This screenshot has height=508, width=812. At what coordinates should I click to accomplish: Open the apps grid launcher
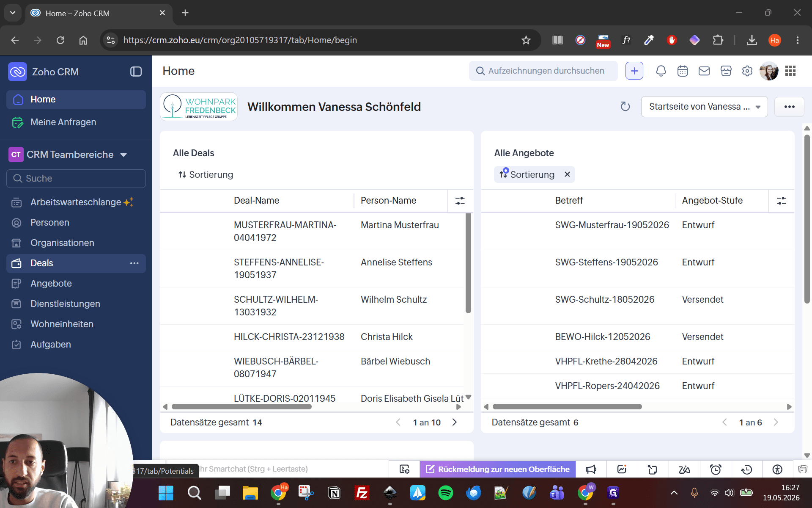(x=790, y=71)
